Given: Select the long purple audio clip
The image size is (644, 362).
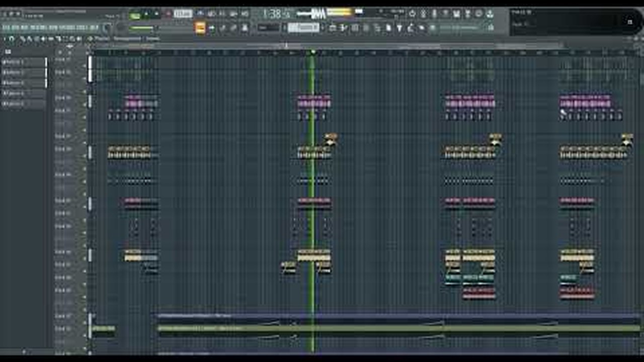Looking at the screenshot, I should (398, 316).
